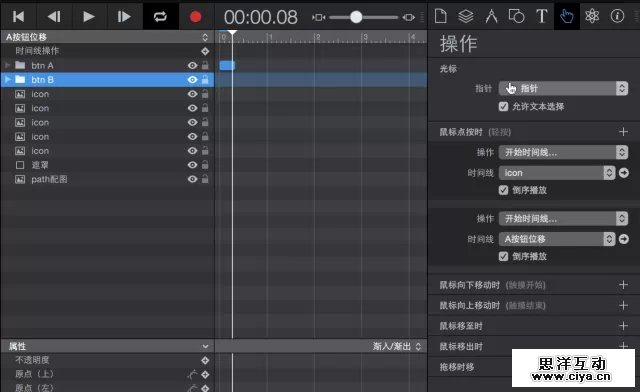Click the playhead marker on the ruler
Screen dimensions: 640x392
(x=232, y=32)
